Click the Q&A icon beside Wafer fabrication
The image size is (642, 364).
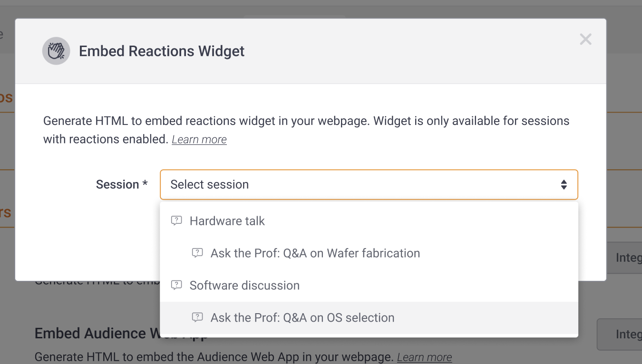[x=197, y=253]
